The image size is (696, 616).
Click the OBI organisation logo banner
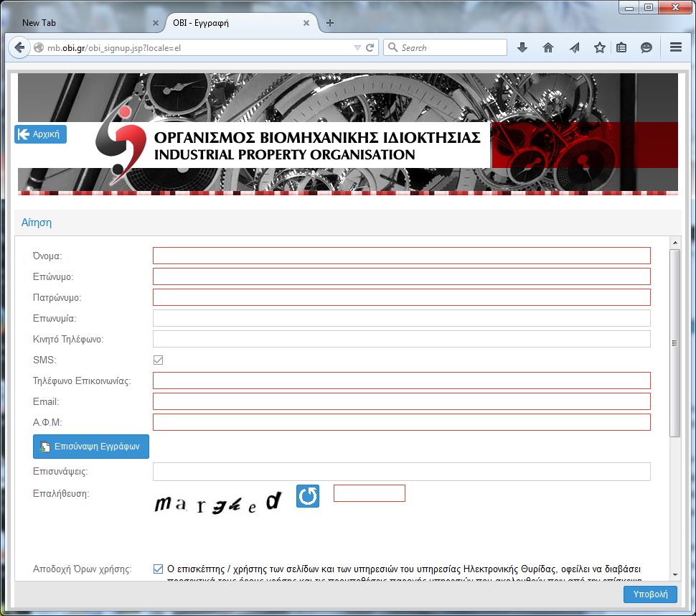(347, 134)
